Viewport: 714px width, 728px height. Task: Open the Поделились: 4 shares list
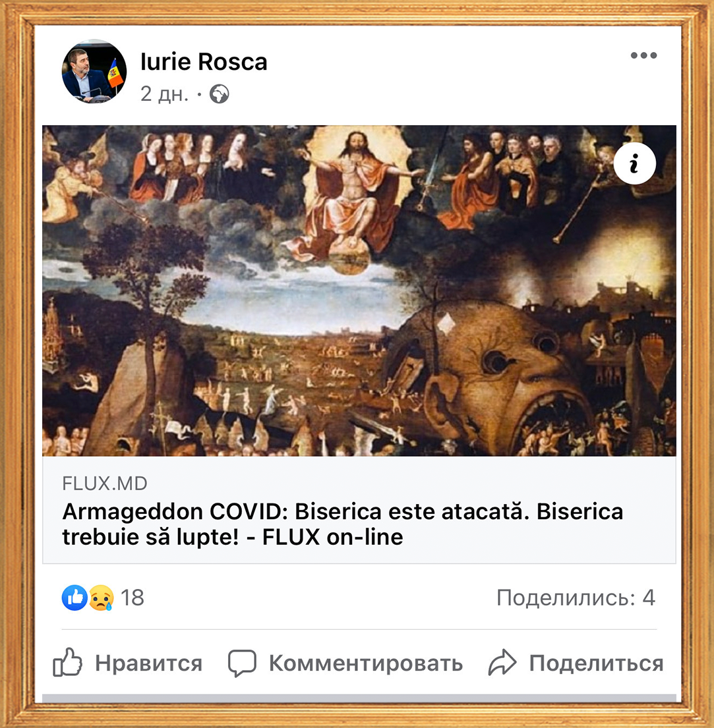pos(576,598)
